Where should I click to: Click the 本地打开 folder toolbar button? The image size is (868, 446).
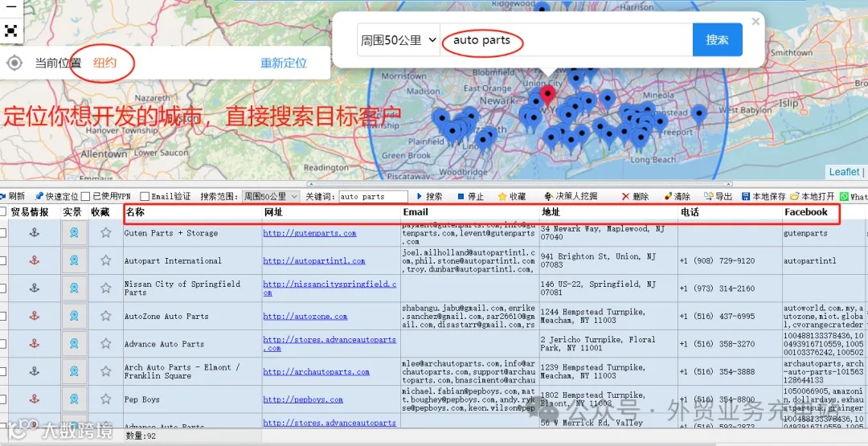tap(812, 196)
